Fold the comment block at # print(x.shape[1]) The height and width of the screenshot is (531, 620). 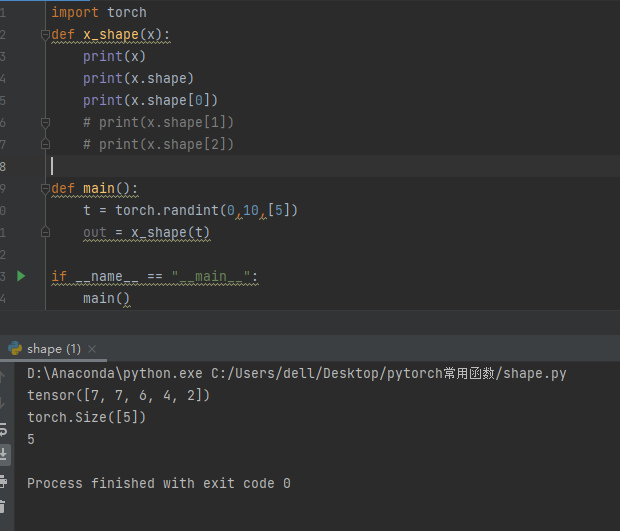coord(45,123)
